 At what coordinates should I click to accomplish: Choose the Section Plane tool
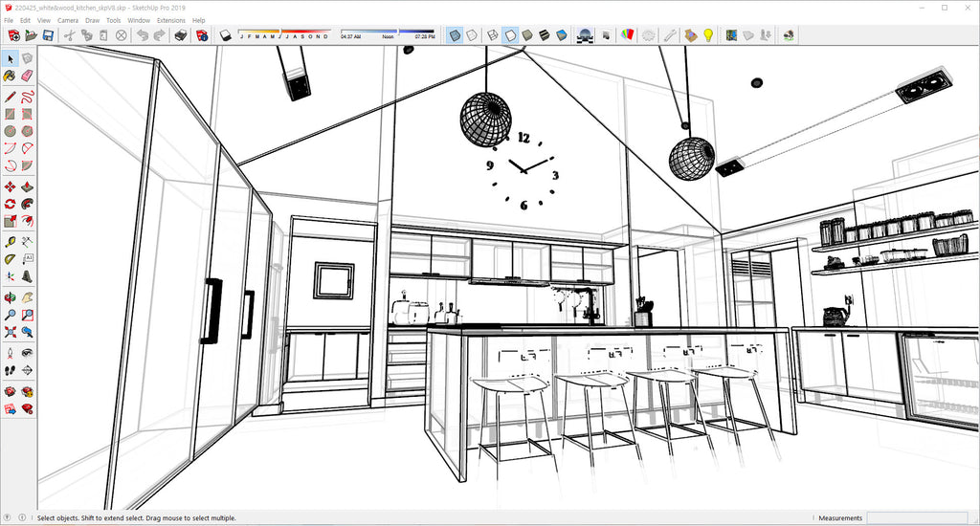click(27, 370)
